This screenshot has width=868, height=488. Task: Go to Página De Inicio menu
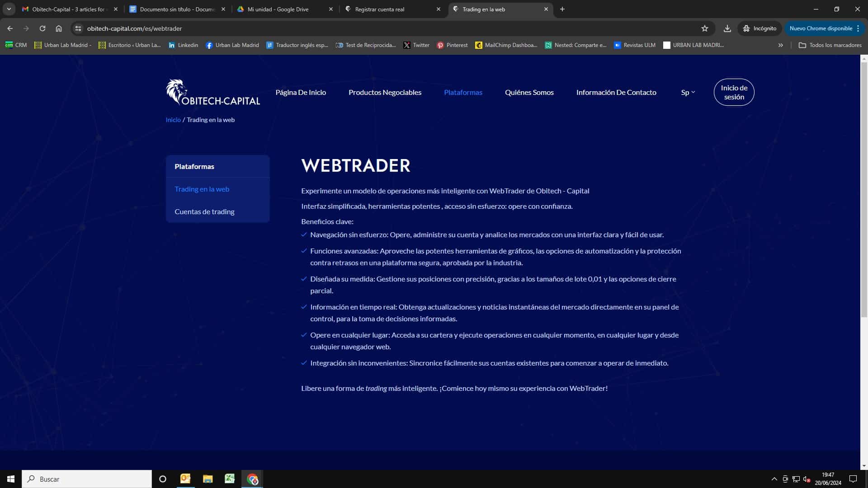click(301, 92)
